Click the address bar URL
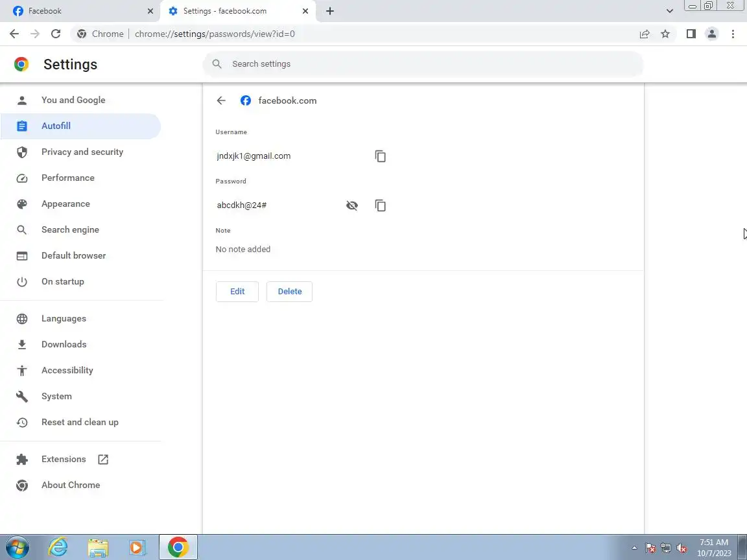 [x=215, y=34]
